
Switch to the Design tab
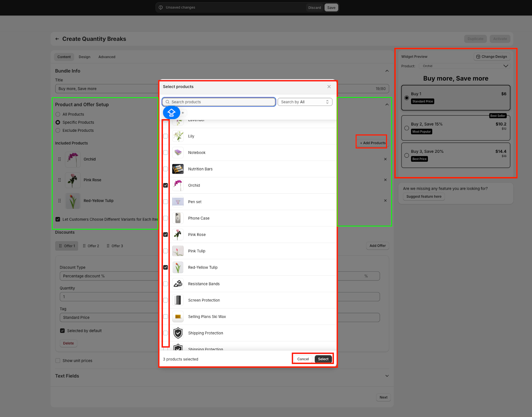pos(84,57)
